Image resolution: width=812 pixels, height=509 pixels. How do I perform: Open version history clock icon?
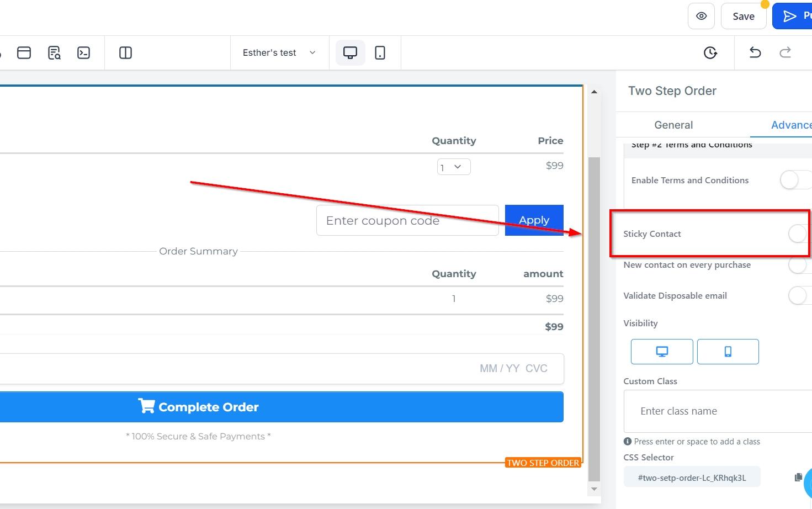(x=710, y=52)
